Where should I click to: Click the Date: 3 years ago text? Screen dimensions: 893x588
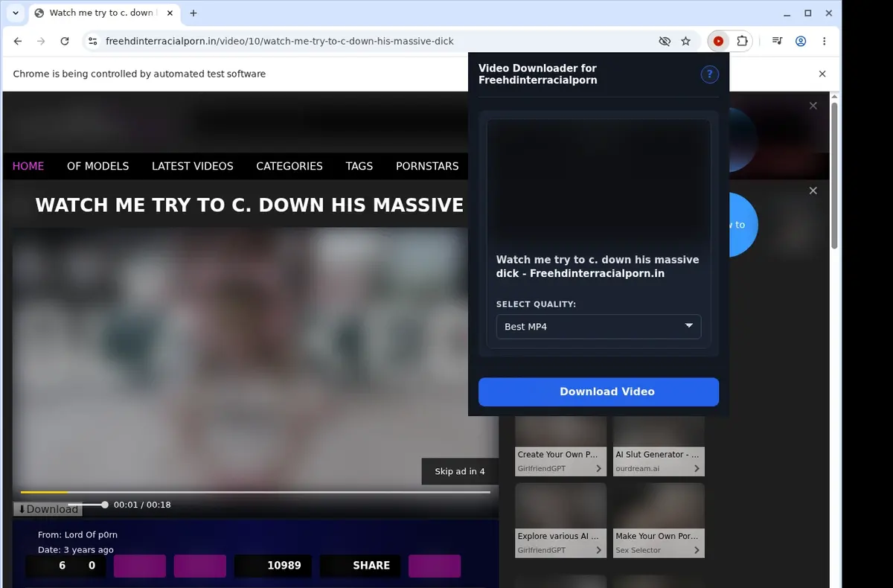76,550
